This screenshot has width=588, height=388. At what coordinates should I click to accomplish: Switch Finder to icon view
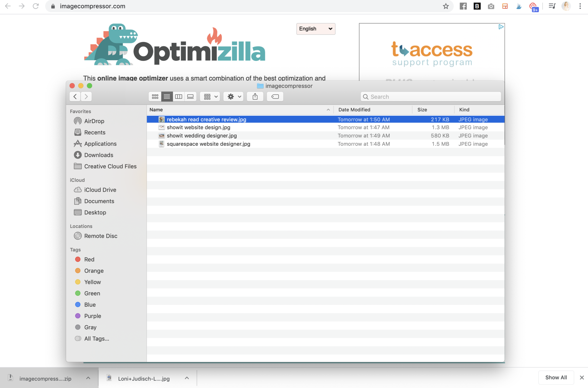[x=155, y=97]
